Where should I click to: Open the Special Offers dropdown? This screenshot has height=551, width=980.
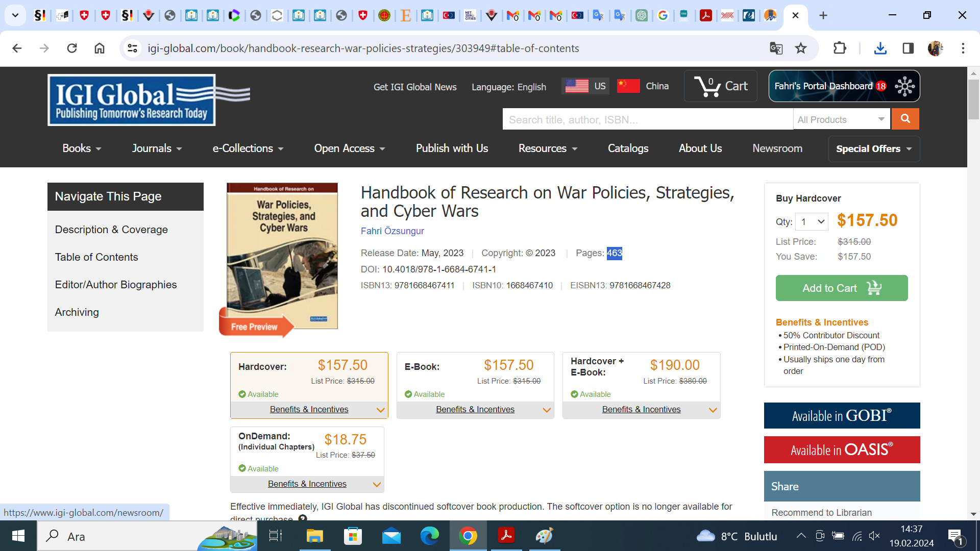coord(874,149)
